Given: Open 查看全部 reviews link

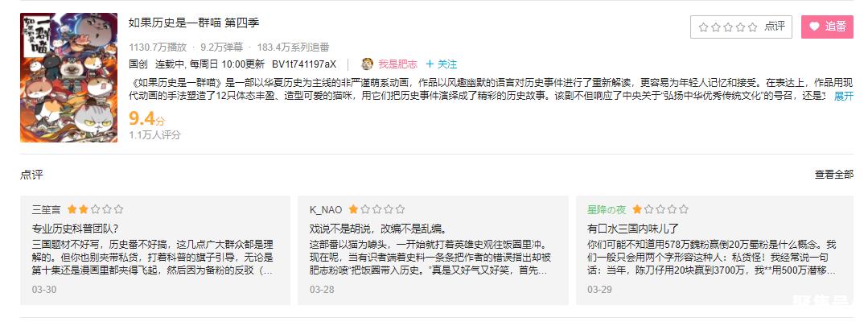Looking at the screenshot, I should click(x=833, y=175).
